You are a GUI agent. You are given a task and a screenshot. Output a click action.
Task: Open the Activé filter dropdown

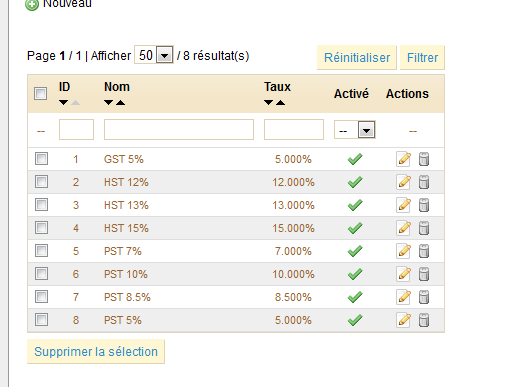point(355,130)
